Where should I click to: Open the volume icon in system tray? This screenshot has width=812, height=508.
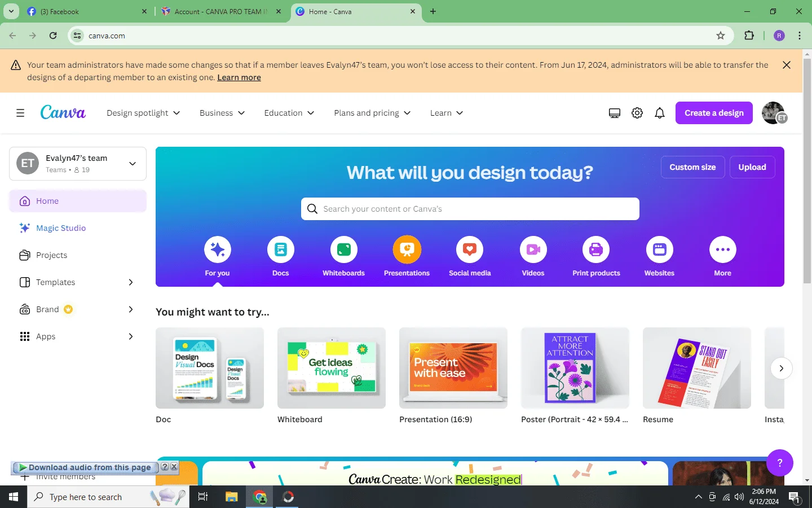pyautogui.click(x=739, y=497)
